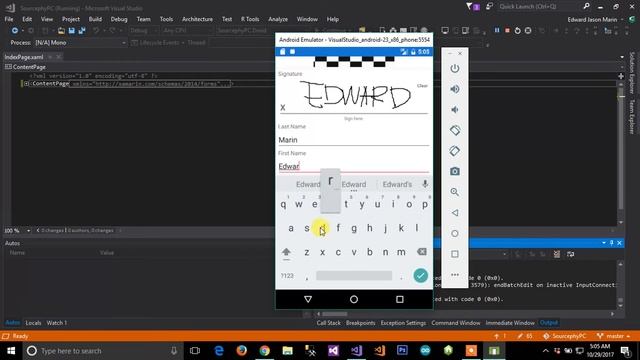Switch to the IndexPage.xaml tab
Viewport: 640px width, 360px height.
tap(24, 57)
